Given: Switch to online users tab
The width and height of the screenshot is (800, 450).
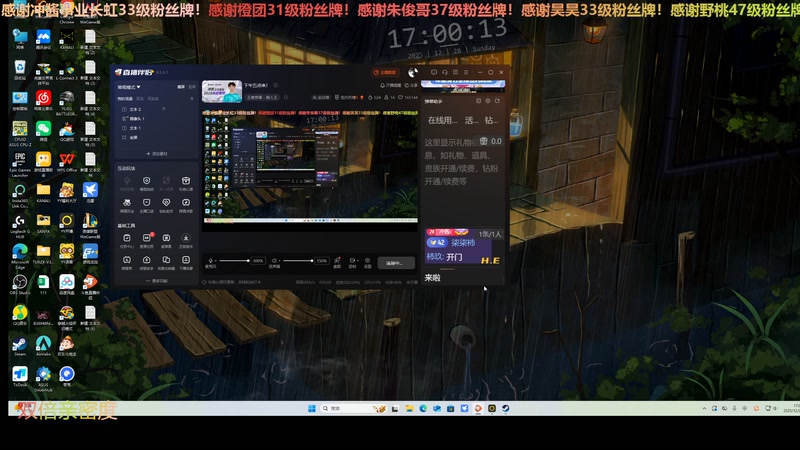Looking at the screenshot, I should click(x=442, y=120).
